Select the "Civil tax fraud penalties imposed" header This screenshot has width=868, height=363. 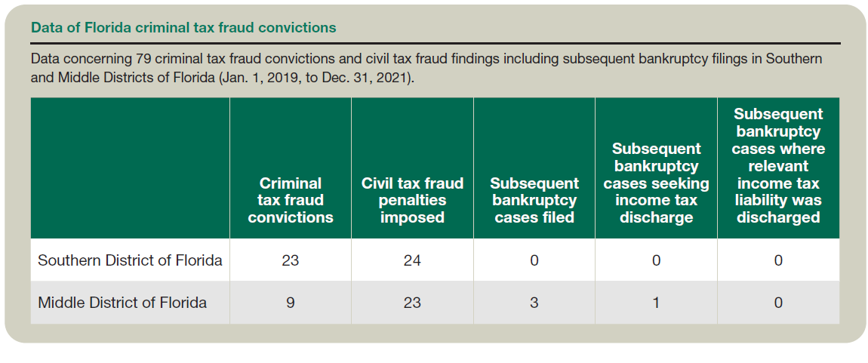click(x=412, y=200)
